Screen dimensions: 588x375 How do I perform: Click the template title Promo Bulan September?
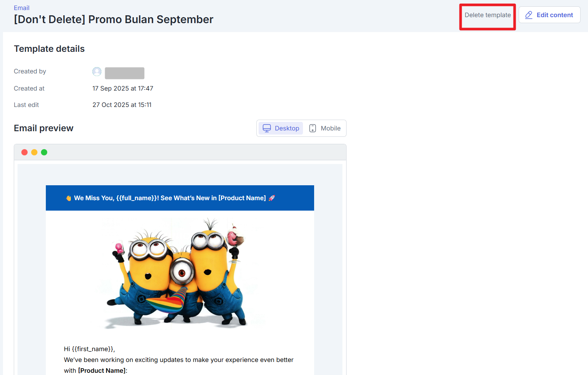click(x=113, y=19)
